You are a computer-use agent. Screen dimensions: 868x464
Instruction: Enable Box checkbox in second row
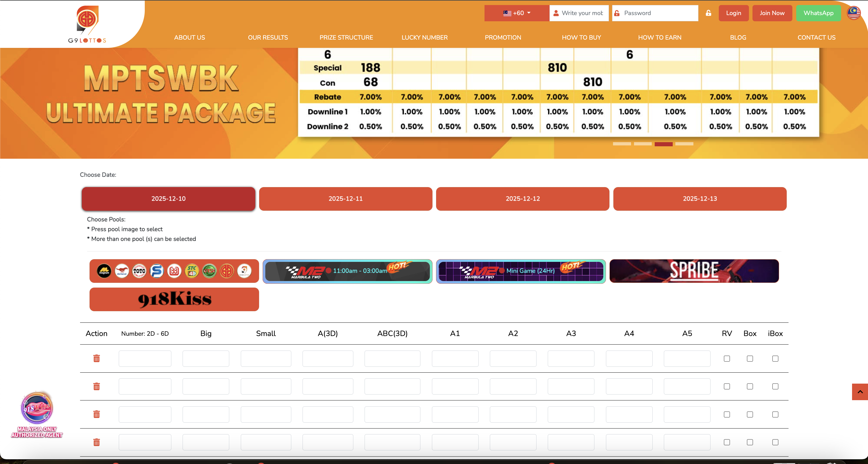[x=750, y=387]
